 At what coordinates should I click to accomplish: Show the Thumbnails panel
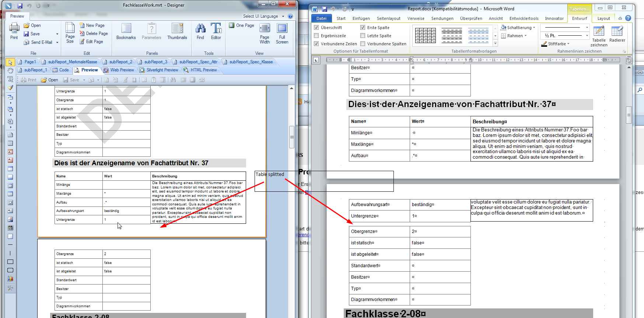click(177, 31)
